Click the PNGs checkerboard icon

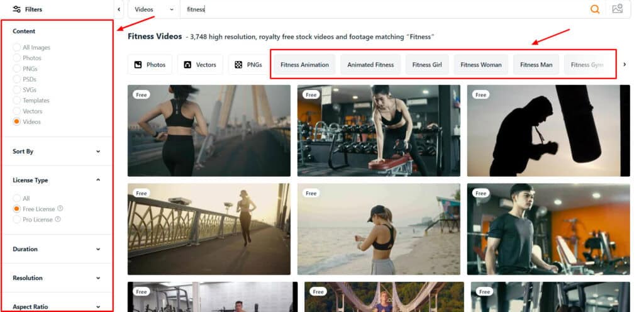coord(238,64)
